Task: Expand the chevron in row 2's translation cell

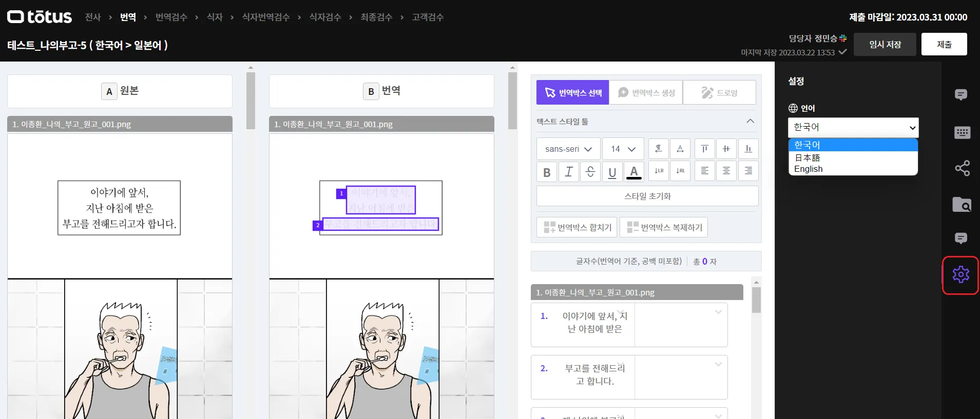Action: 718,364
